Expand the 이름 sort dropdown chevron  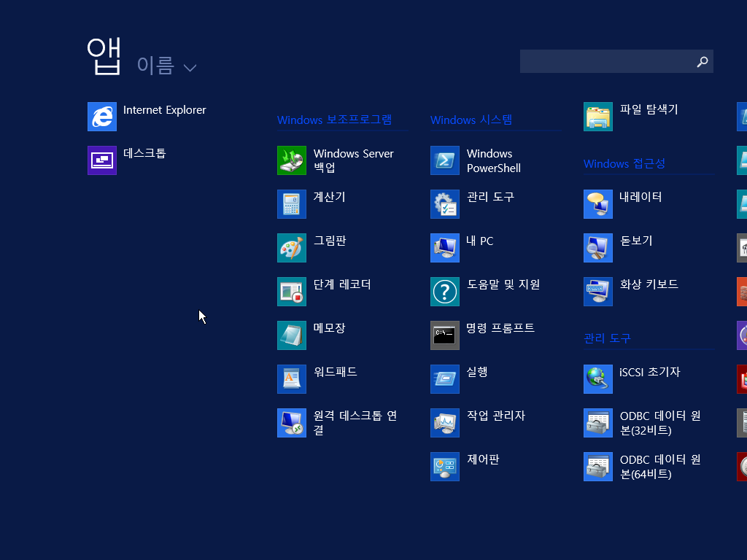coord(190,68)
